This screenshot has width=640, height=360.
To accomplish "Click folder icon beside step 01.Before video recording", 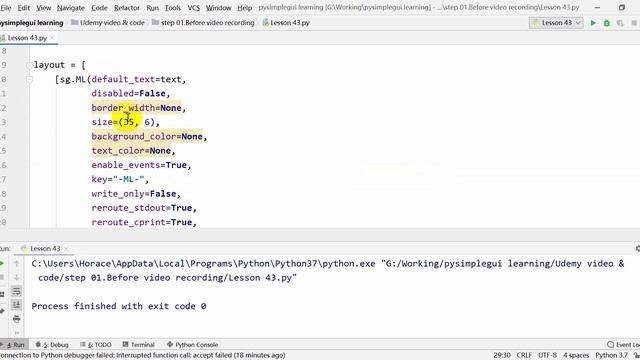I will tap(156, 22).
